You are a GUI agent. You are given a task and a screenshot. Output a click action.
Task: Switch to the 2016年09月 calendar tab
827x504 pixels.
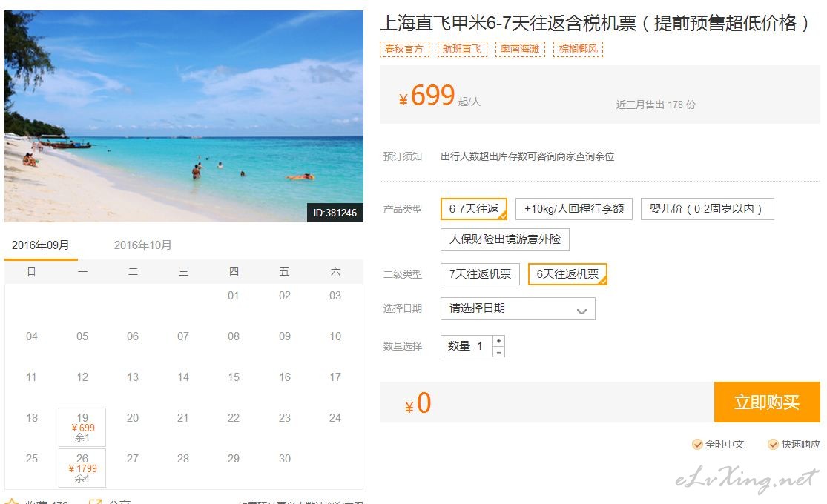tap(41, 245)
